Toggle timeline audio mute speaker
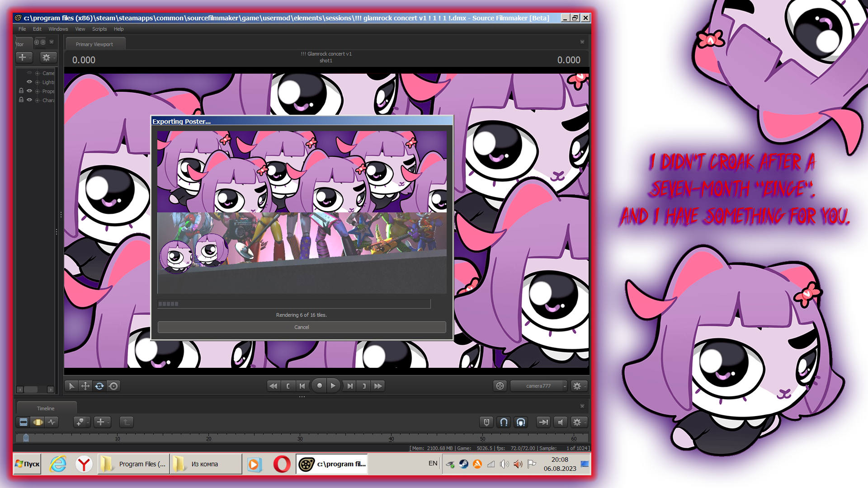This screenshot has height=488, width=868. pos(561,422)
